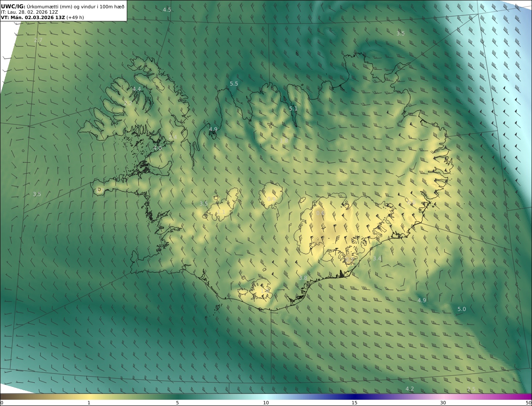This screenshot has height=406, width=532.
Task: Click the light pink colorbar segment above '30'
Action: pos(443,396)
